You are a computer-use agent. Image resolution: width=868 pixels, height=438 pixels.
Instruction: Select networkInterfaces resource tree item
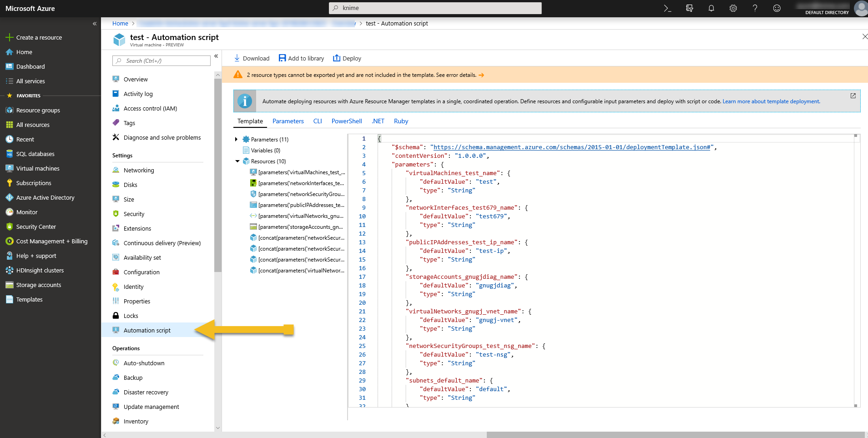coord(298,183)
